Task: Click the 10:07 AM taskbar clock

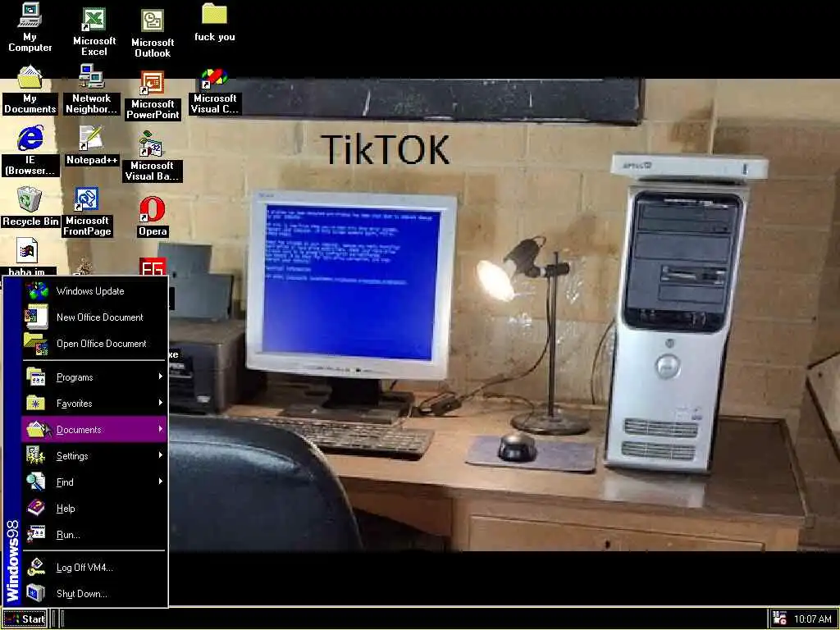Action: tap(812, 619)
